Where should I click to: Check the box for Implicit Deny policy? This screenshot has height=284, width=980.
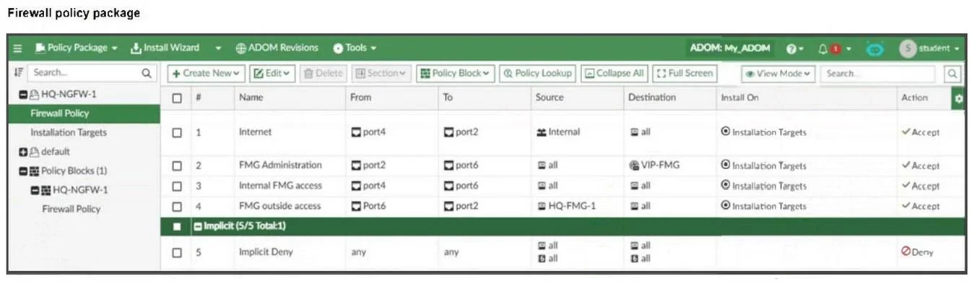[177, 253]
